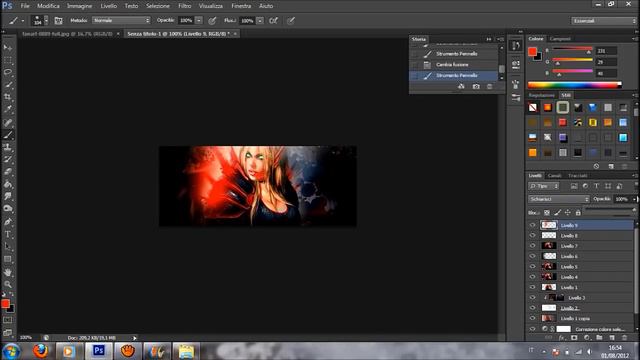Screen dimensions: 640x360
Task: Hide the Livello 1 copia layer
Action: coord(532,318)
